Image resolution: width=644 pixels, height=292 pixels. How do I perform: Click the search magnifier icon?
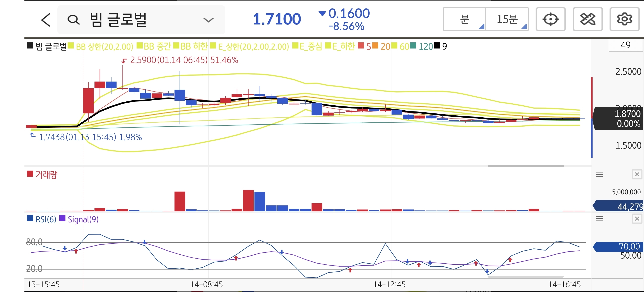pos(74,20)
